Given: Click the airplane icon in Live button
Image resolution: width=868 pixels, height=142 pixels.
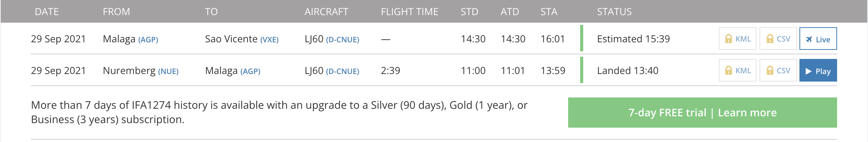Looking at the screenshot, I should 809,39.
